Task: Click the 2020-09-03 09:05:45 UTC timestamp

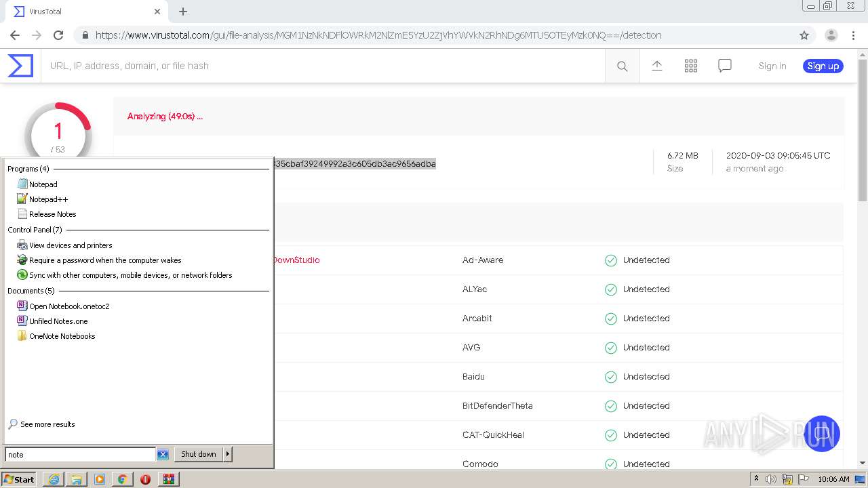Action: [778, 155]
